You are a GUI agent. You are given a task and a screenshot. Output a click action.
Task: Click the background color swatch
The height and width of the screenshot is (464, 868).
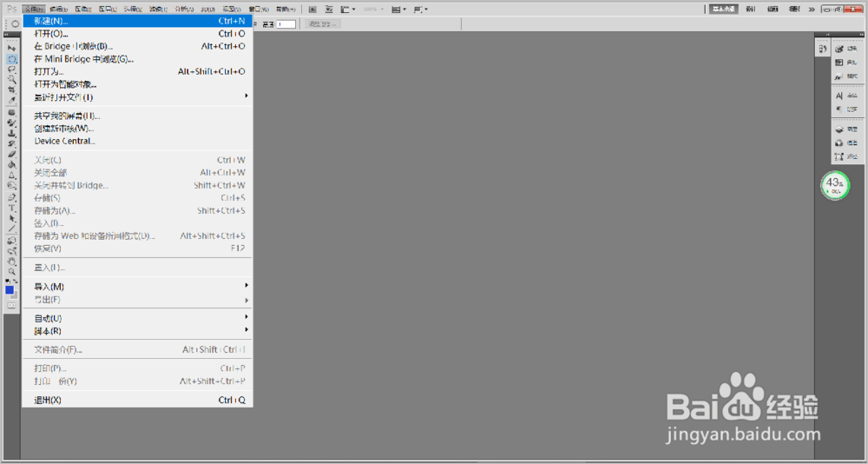point(15,296)
